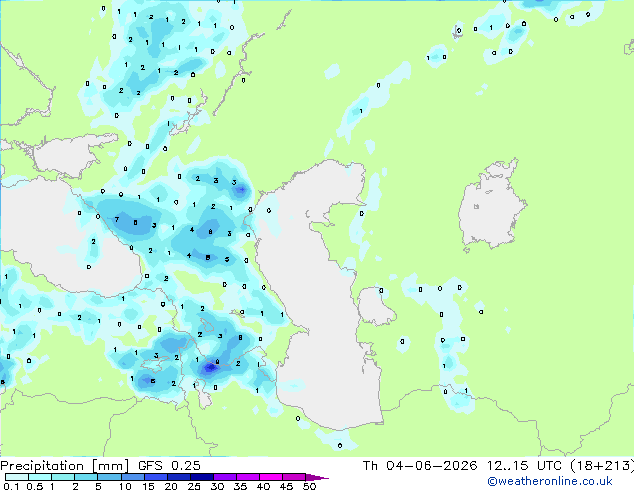Click the '12..15 UTC' time label
The image size is (634, 490).
[x=524, y=465]
